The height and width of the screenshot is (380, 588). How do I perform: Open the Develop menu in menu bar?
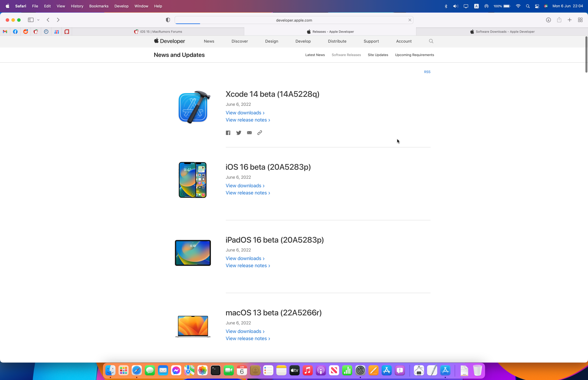tap(121, 6)
